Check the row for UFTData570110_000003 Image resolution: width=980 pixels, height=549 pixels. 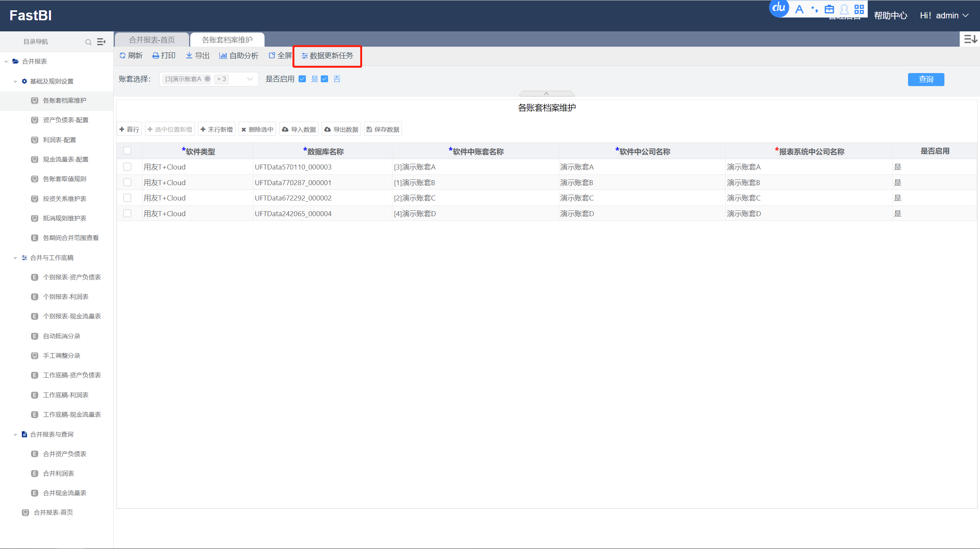coord(127,167)
